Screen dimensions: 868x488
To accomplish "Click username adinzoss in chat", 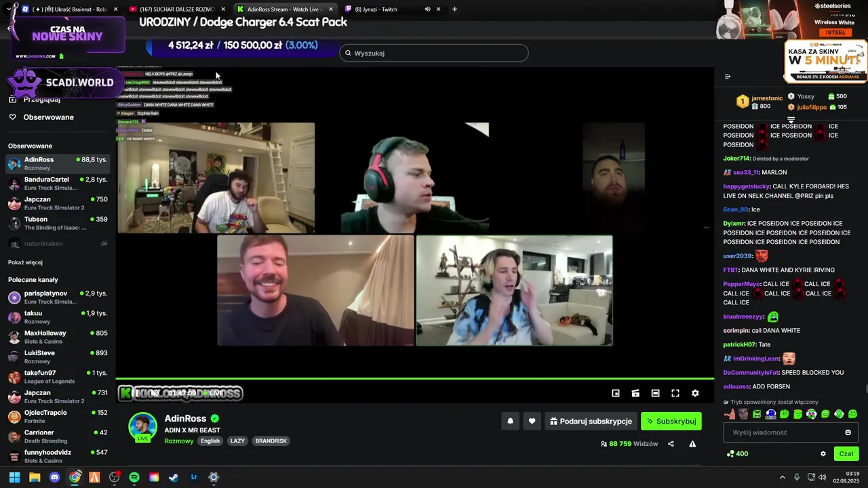I will (737, 386).
